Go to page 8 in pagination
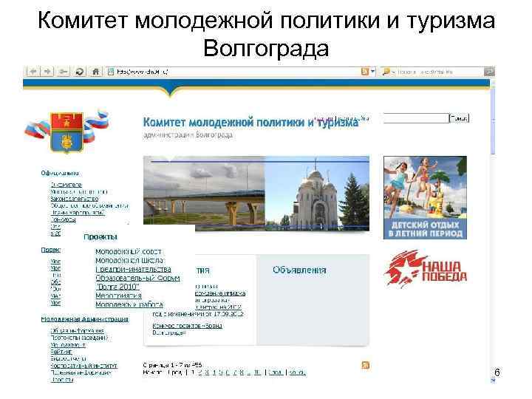 coord(242,372)
